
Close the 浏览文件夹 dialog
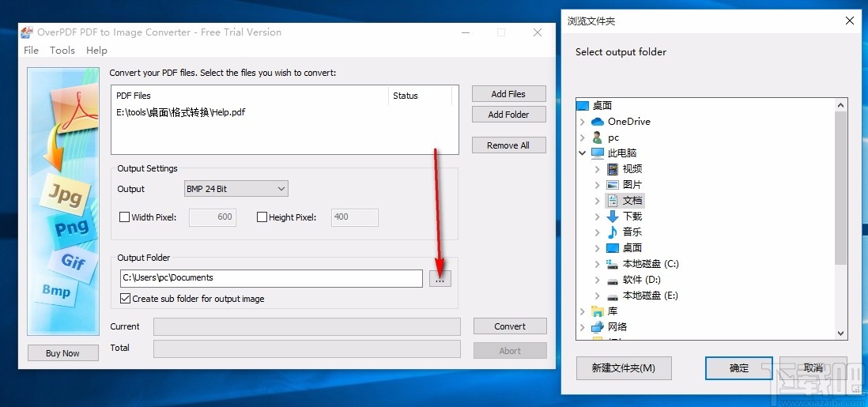click(x=850, y=21)
